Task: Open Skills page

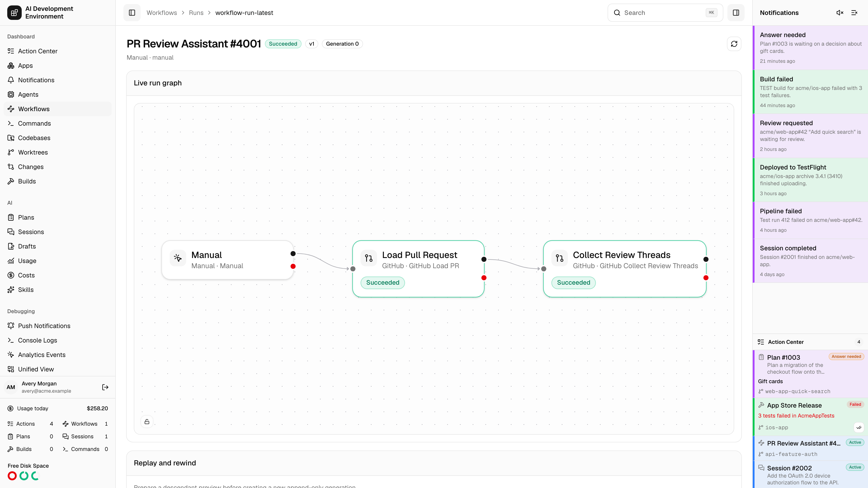Action: click(58, 290)
